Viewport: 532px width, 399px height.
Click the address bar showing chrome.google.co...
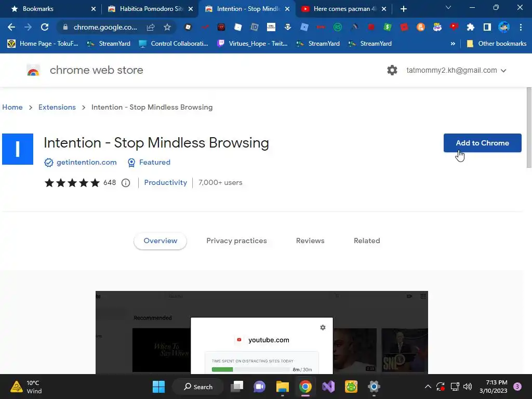(105, 27)
